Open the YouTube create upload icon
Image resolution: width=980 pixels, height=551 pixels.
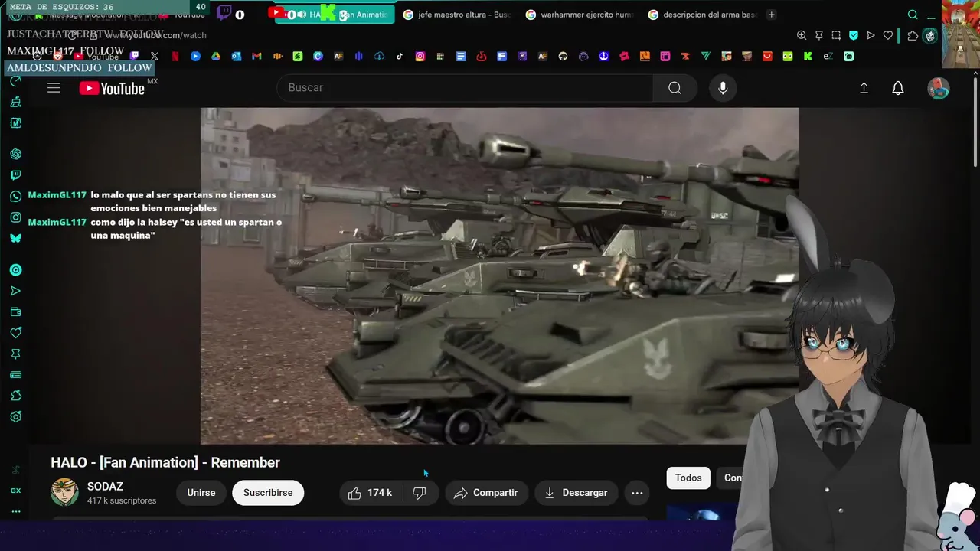[864, 88]
